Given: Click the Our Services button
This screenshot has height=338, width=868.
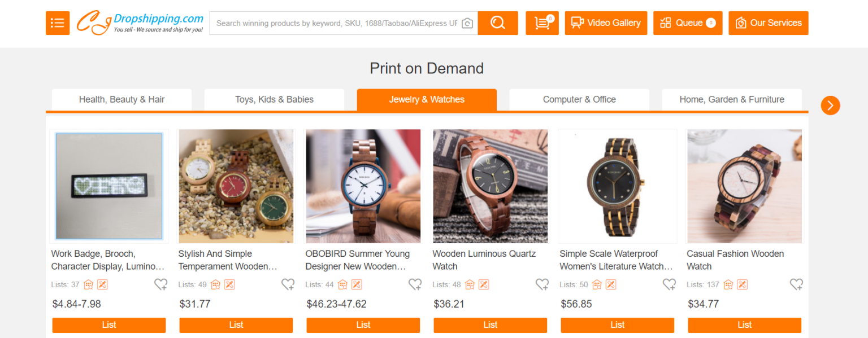Looking at the screenshot, I should [x=768, y=23].
